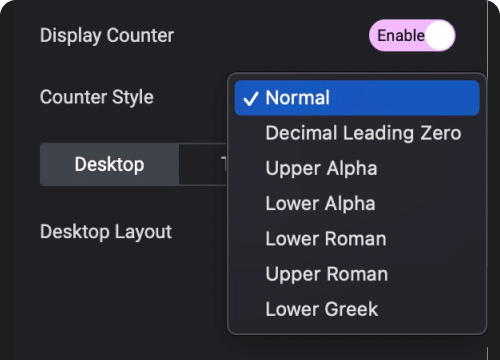Switch to the Desktop device tab
This screenshot has width=500, height=360.
[x=109, y=164]
